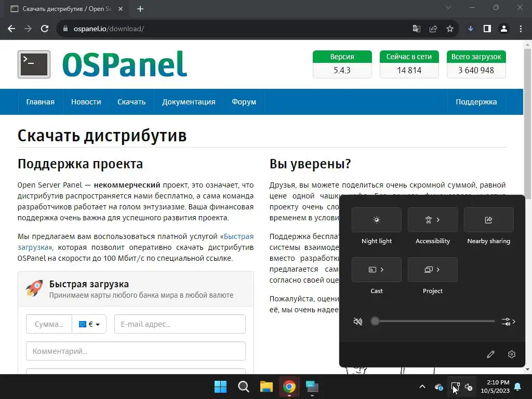Open Google Translate icon in address bar

pyautogui.click(x=416, y=29)
